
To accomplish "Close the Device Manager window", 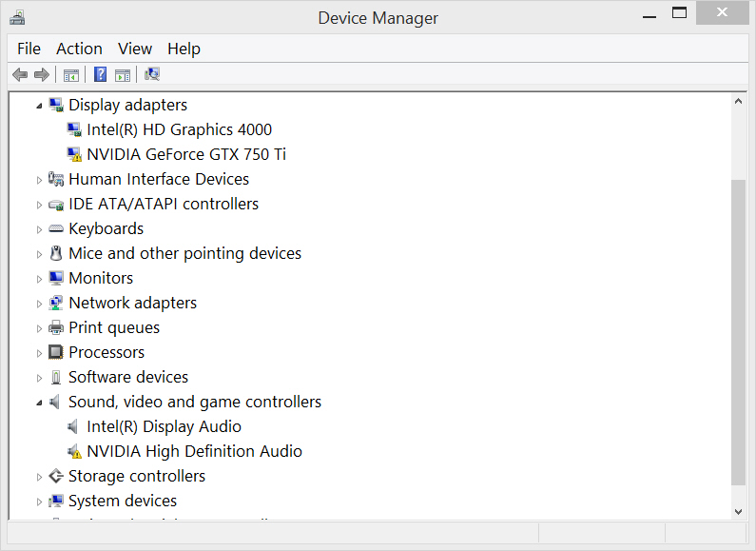I will [722, 13].
